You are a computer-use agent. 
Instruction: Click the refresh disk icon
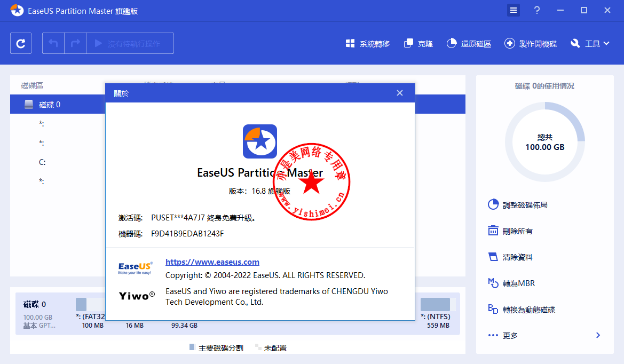[x=21, y=43]
